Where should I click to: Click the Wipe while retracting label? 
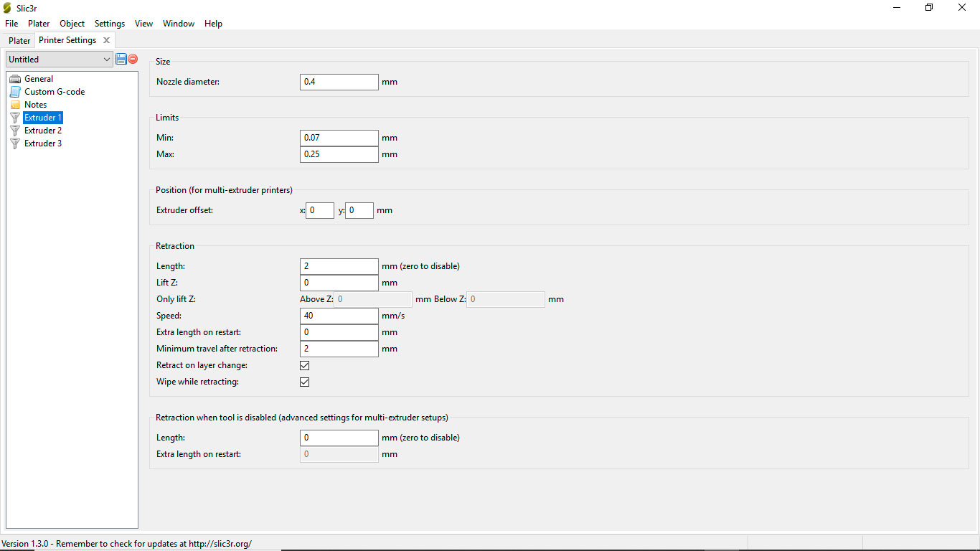(197, 382)
